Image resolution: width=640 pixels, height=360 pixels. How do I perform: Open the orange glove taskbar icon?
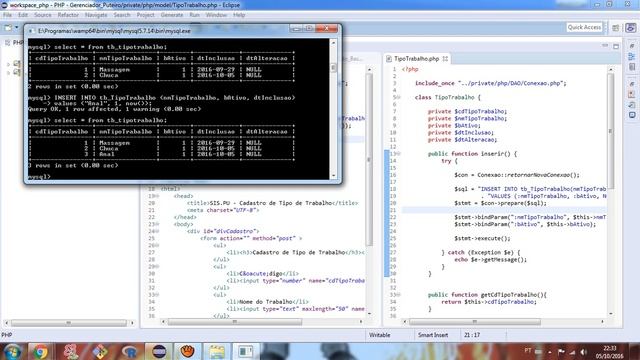click(187, 351)
